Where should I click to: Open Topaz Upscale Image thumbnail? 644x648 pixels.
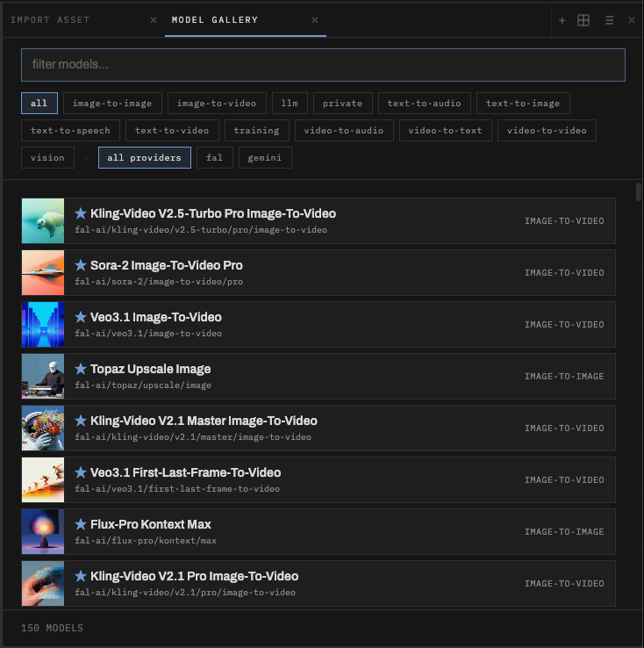point(43,377)
